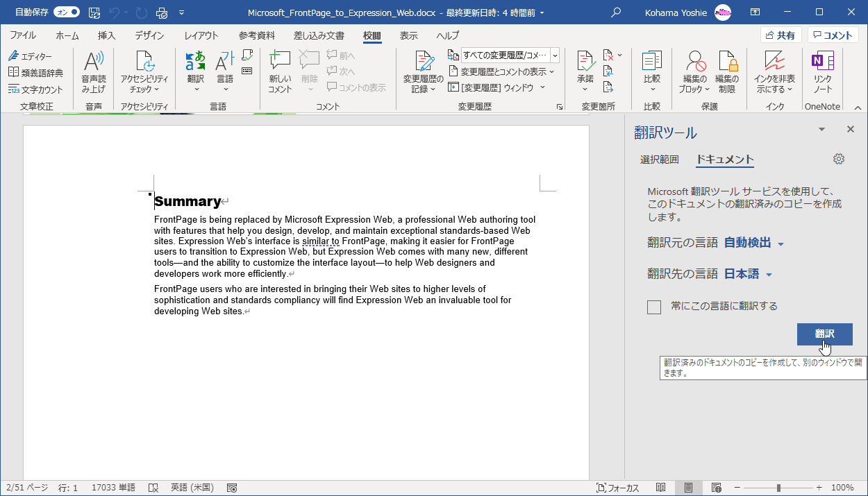
Task: Open the デザイン tab
Action: click(149, 35)
